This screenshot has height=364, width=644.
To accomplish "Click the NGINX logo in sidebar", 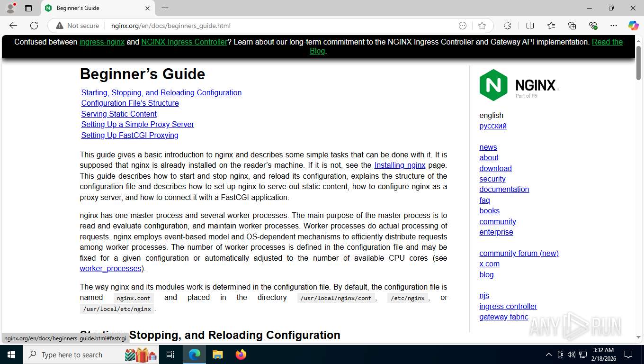I will tap(519, 85).
